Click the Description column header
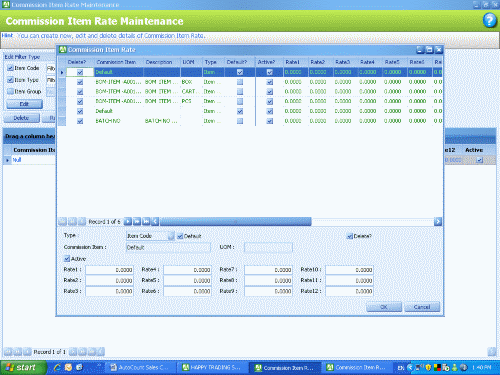The height and width of the screenshot is (375, 500). [x=162, y=62]
